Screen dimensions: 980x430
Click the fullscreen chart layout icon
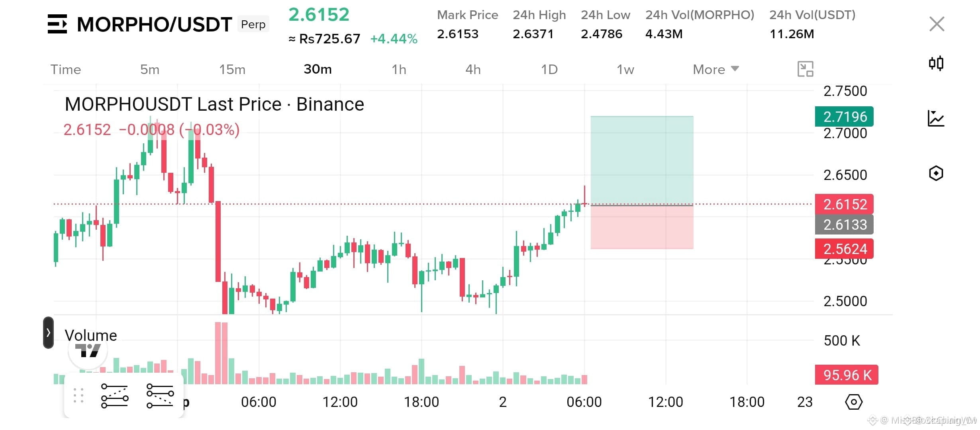click(x=805, y=69)
